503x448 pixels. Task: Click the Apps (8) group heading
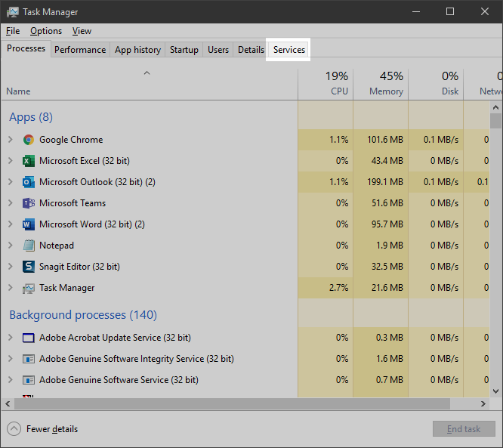tap(31, 117)
